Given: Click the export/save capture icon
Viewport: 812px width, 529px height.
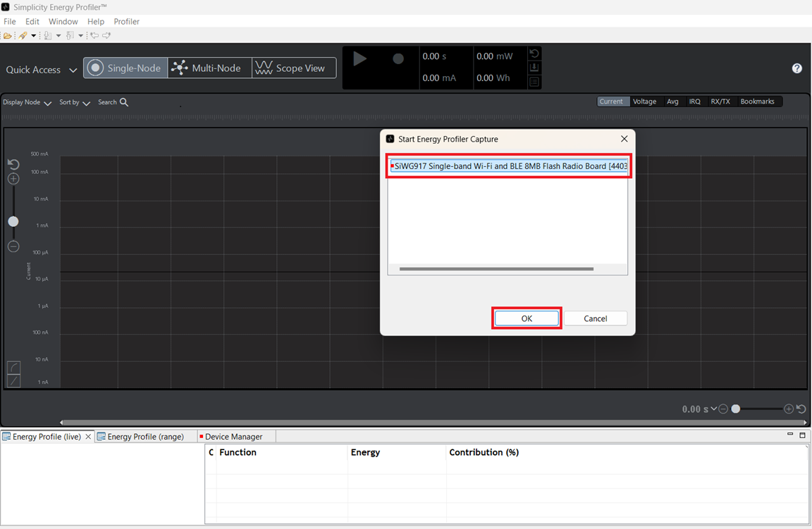Looking at the screenshot, I should (534, 68).
